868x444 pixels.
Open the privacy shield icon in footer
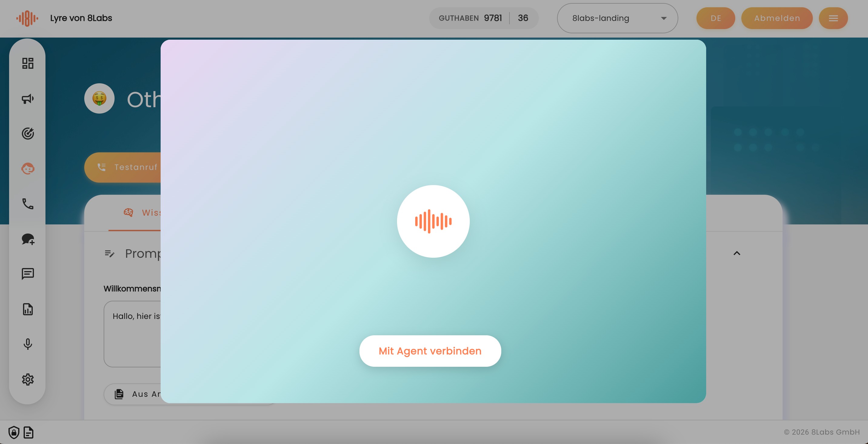(14, 432)
